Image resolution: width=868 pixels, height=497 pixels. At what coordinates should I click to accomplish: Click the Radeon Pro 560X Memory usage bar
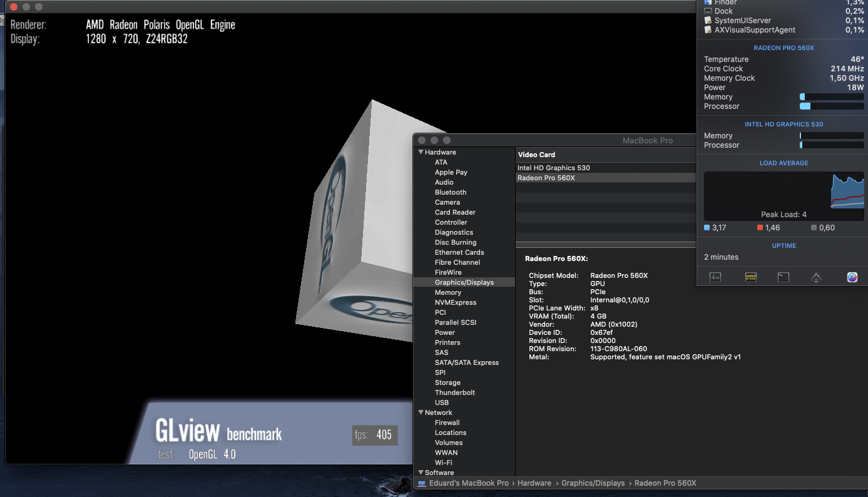pyautogui.click(x=832, y=97)
